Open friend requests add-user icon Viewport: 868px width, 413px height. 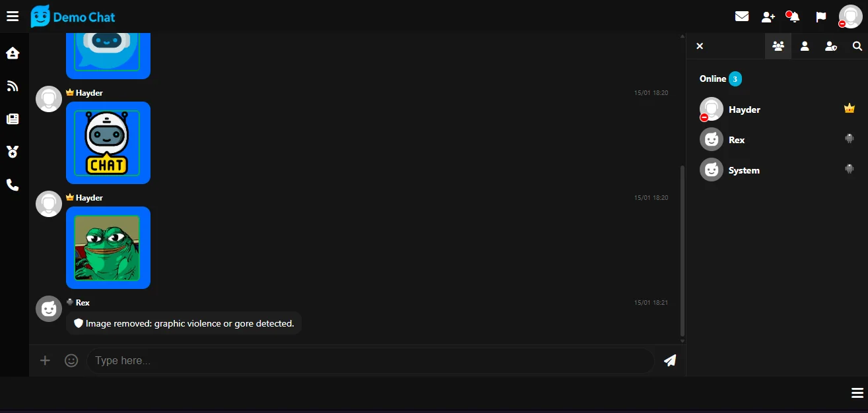(x=768, y=16)
